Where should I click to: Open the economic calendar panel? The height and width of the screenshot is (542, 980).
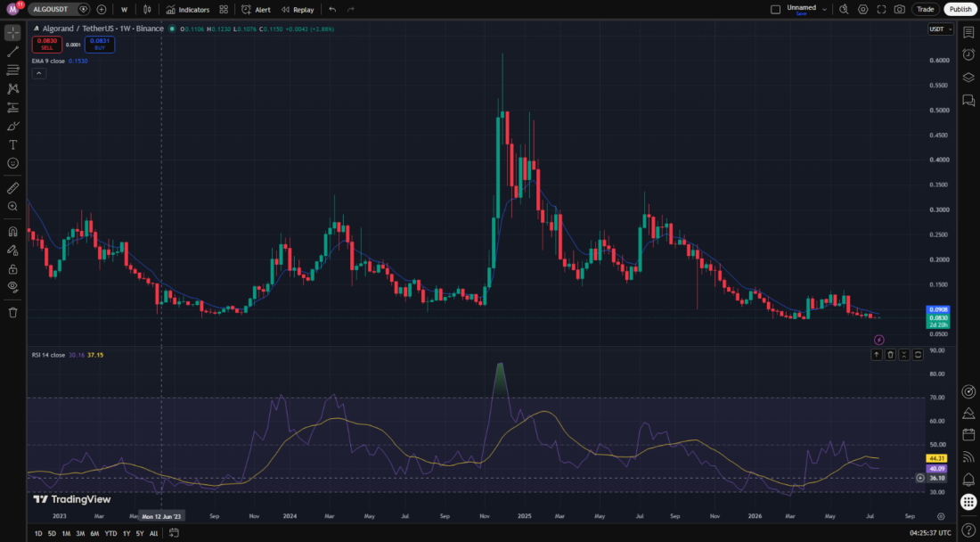point(968,434)
